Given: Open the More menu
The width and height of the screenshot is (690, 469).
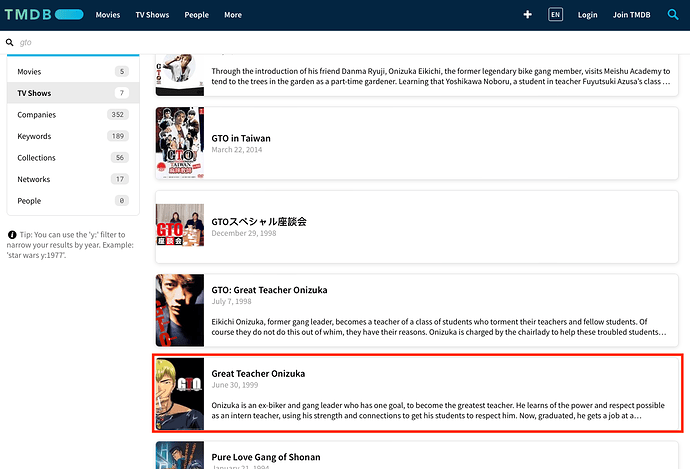Looking at the screenshot, I should (233, 15).
